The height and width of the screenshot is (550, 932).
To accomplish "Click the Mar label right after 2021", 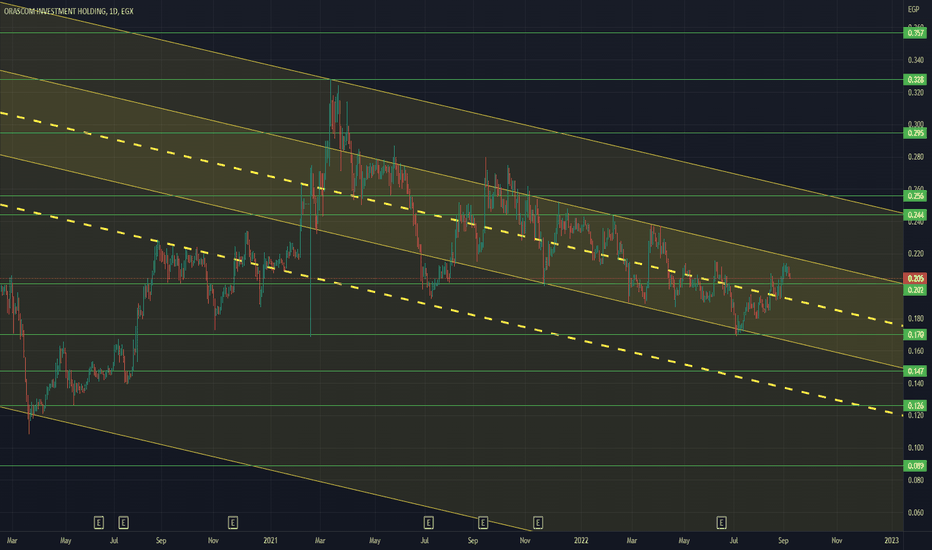I will [320, 540].
